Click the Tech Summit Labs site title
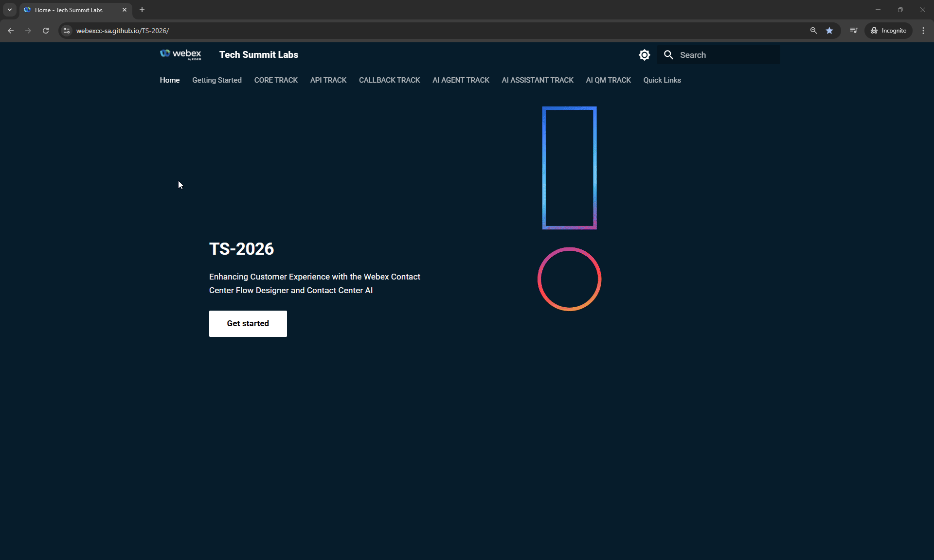This screenshot has height=560, width=934. 259,55
